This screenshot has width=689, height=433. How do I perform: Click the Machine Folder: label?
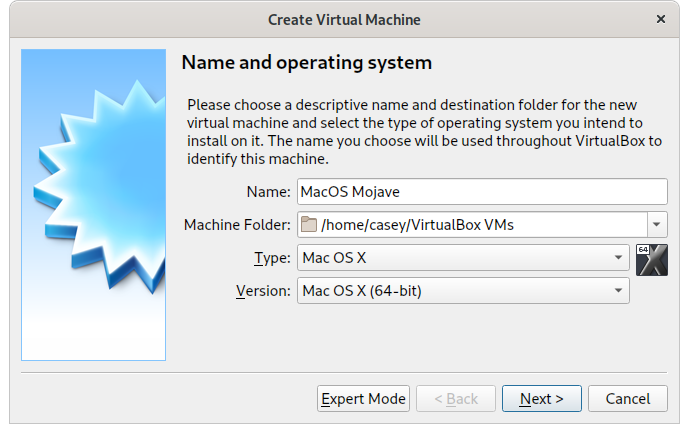click(237, 225)
